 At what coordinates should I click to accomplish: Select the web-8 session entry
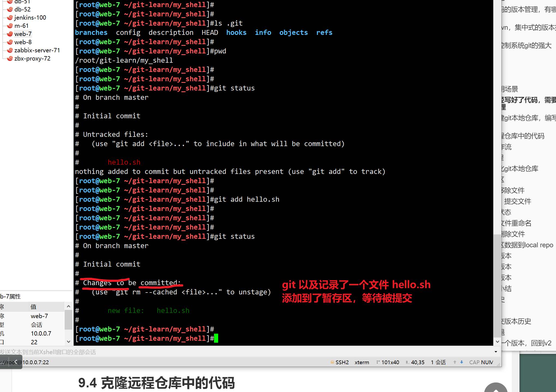click(23, 42)
